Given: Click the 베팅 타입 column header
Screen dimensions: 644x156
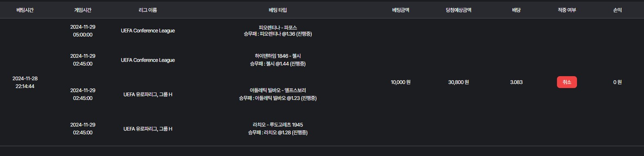Looking at the screenshot, I should point(278,10).
